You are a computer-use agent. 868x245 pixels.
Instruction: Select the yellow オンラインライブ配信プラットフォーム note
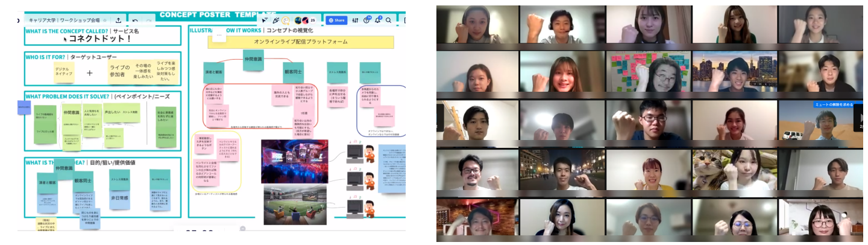click(301, 42)
